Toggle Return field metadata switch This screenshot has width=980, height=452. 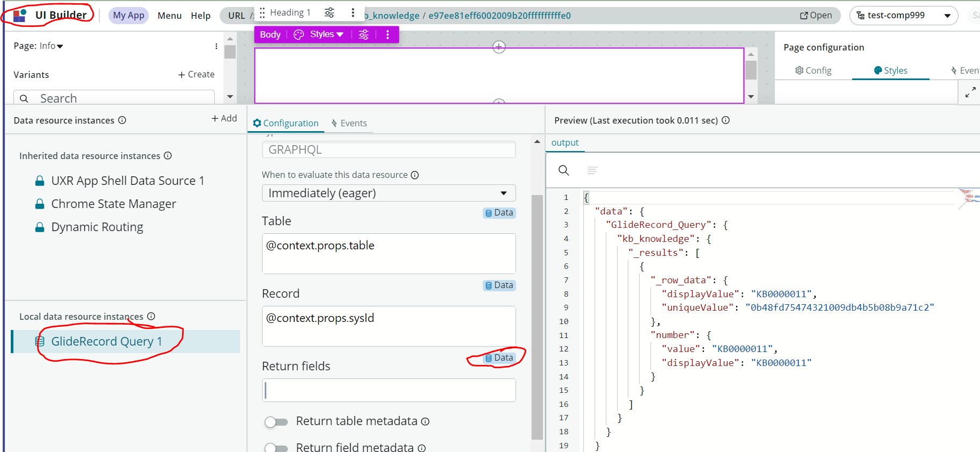(x=276, y=448)
